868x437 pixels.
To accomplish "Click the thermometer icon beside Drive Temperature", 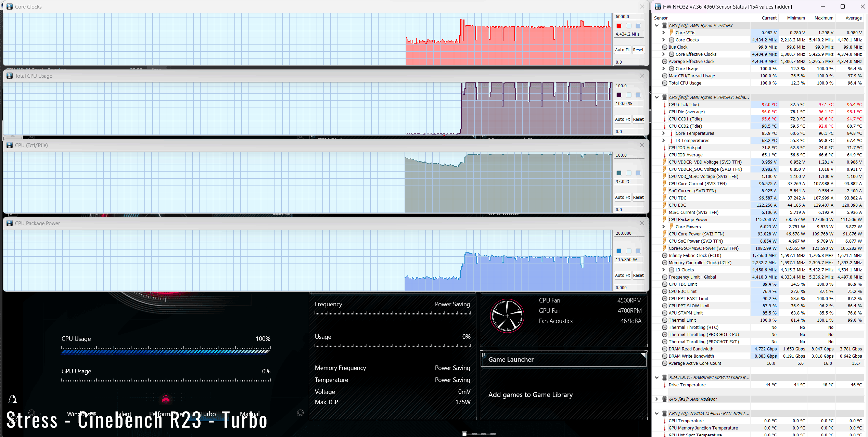I will tap(665, 385).
